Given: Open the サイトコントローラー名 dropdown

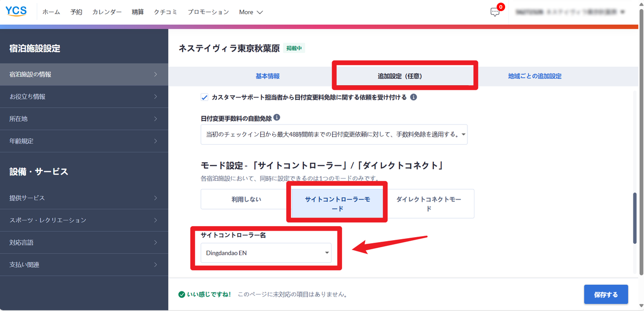Looking at the screenshot, I should tap(266, 253).
